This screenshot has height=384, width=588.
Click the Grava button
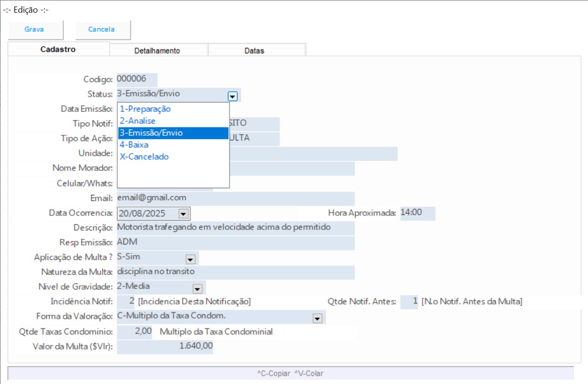point(34,30)
